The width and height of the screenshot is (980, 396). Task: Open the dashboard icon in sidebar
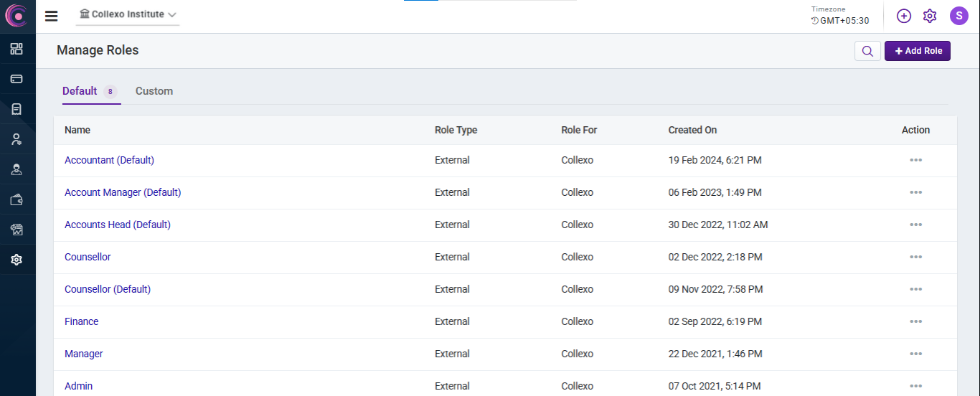(x=17, y=49)
